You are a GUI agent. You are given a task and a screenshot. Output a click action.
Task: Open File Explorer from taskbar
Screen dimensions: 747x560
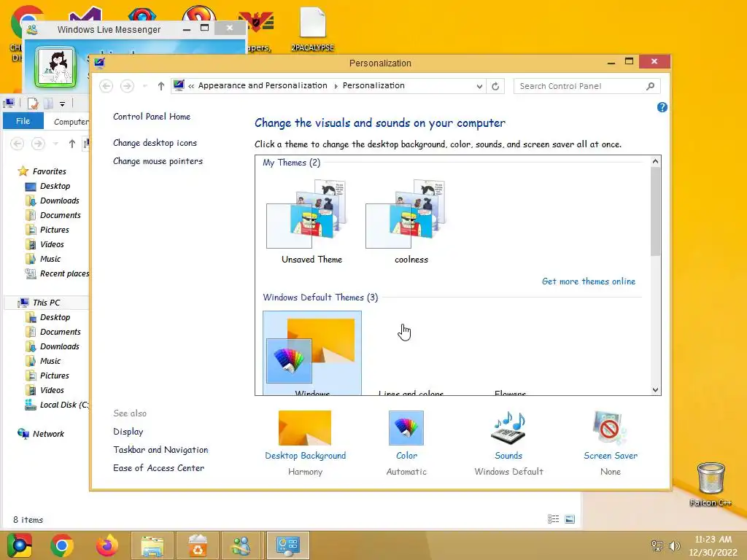(x=152, y=545)
